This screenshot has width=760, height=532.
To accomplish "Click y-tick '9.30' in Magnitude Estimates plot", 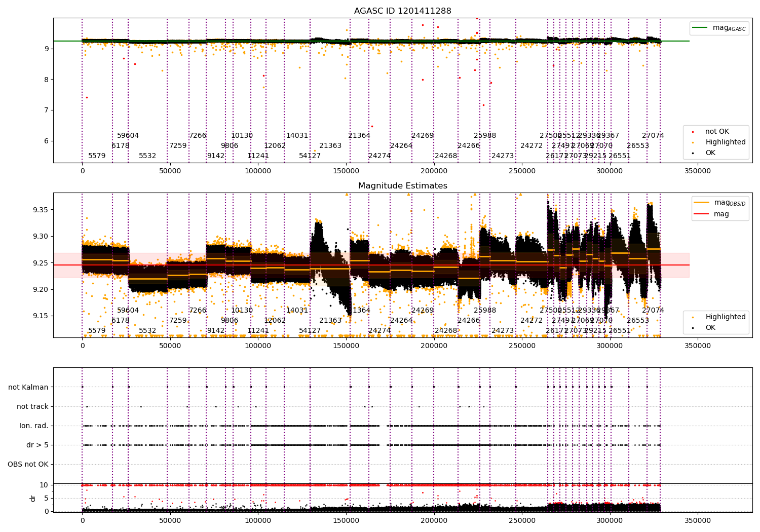I will (41, 237).
